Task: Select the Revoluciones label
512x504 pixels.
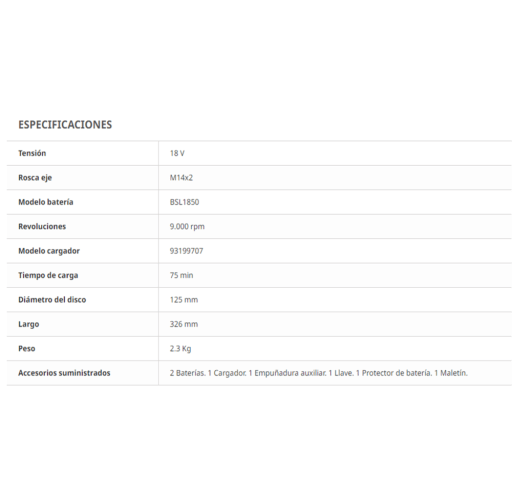Action: (42, 226)
